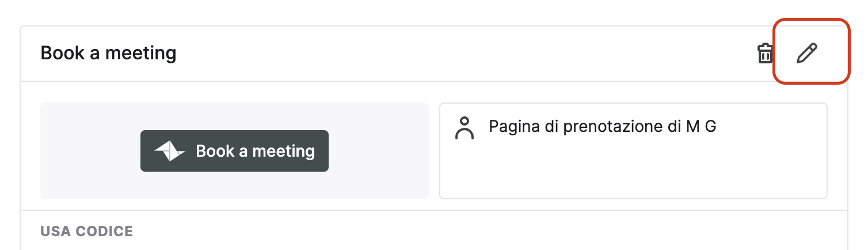
Task: Click the pencil edit icon
Action: coord(806,54)
